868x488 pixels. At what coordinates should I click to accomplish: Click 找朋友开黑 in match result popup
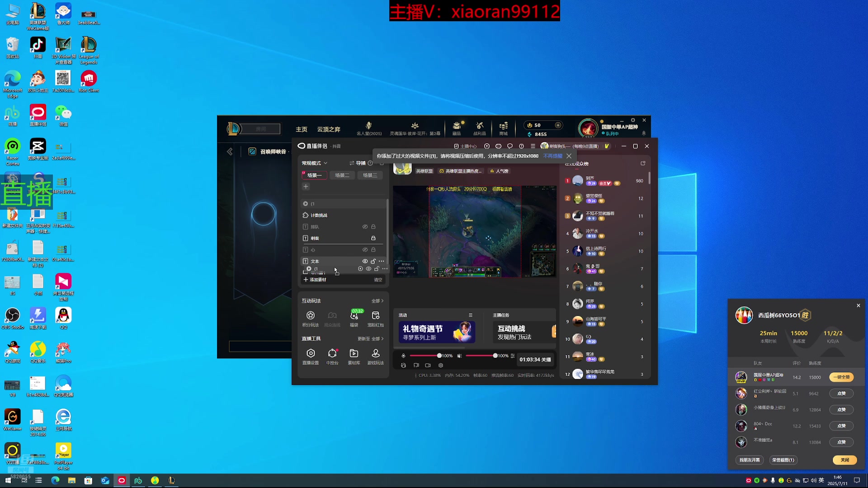(x=750, y=460)
